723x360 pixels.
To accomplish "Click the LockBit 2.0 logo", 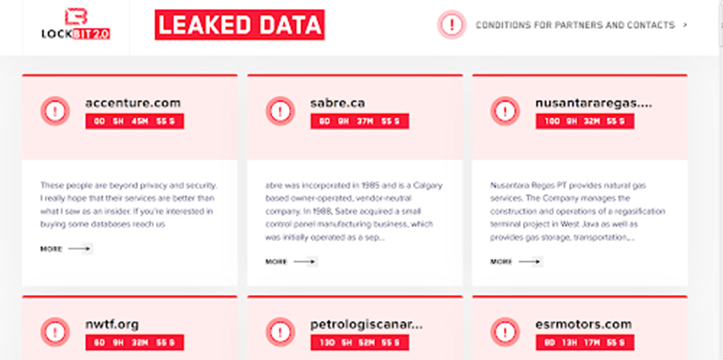I will pyautogui.click(x=76, y=24).
